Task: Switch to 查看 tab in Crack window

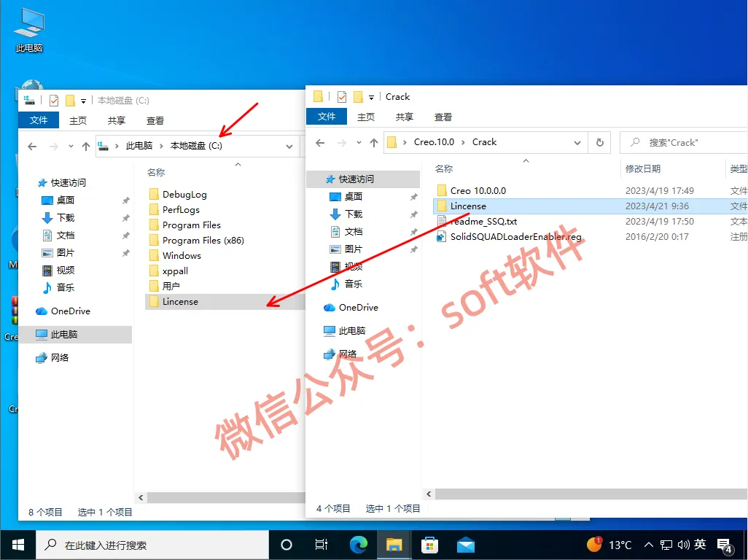Action: click(443, 117)
